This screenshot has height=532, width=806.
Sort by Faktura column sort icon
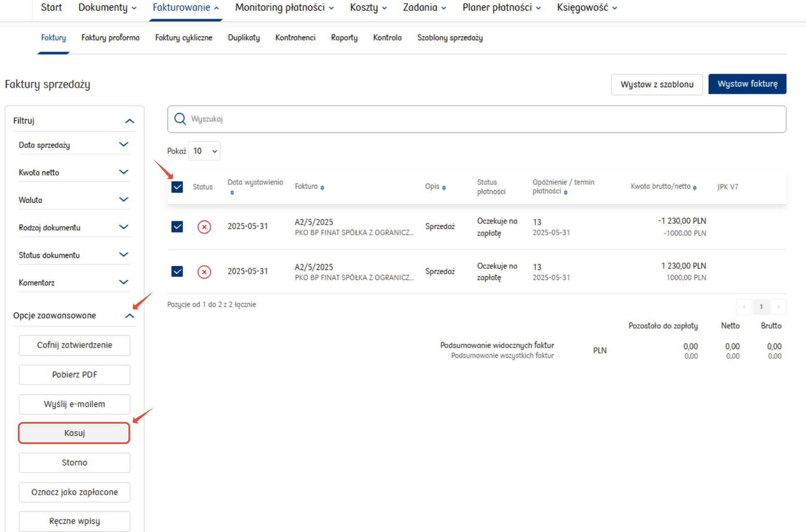322,188
